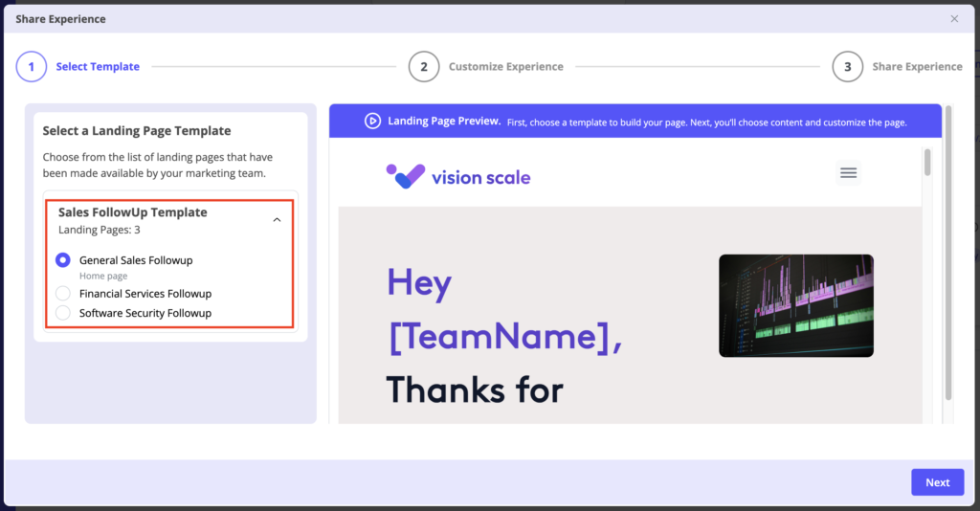Click the step 1 circle icon
Image resolution: width=980 pixels, height=511 pixels.
[x=31, y=67]
